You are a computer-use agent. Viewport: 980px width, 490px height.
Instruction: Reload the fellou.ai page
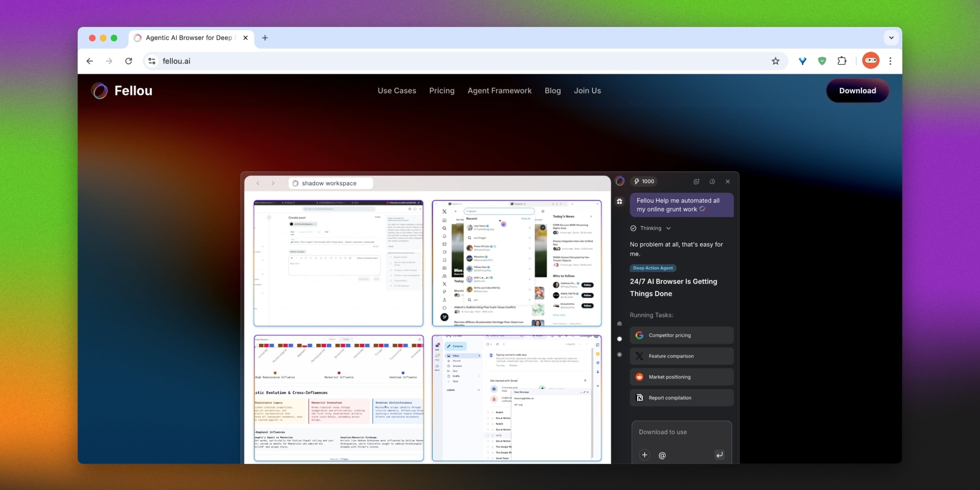(x=129, y=61)
